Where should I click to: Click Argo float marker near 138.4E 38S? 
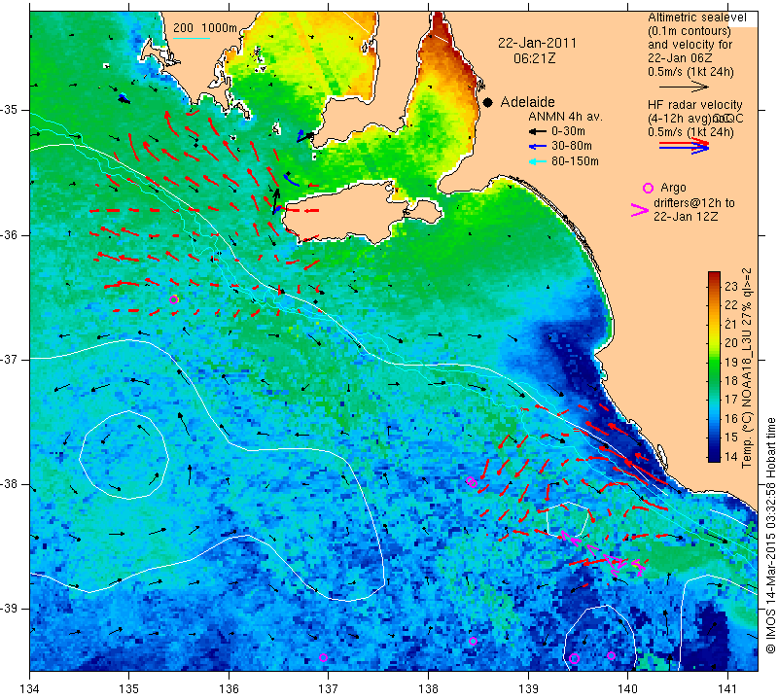pos(472,481)
